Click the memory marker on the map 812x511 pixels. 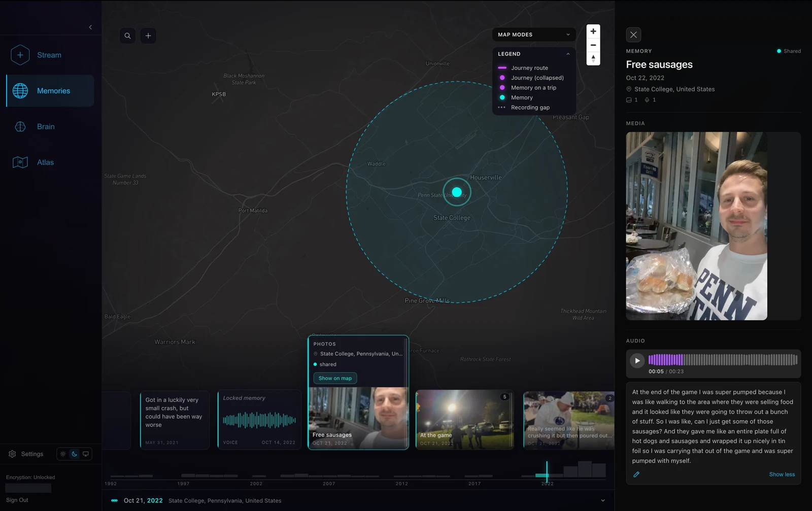(457, 192)
